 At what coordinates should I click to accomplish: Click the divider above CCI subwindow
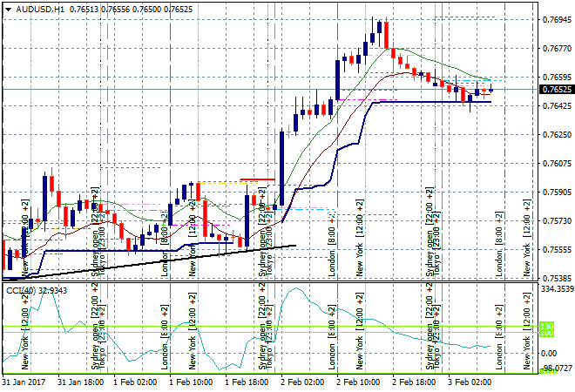tap(261, 281)
